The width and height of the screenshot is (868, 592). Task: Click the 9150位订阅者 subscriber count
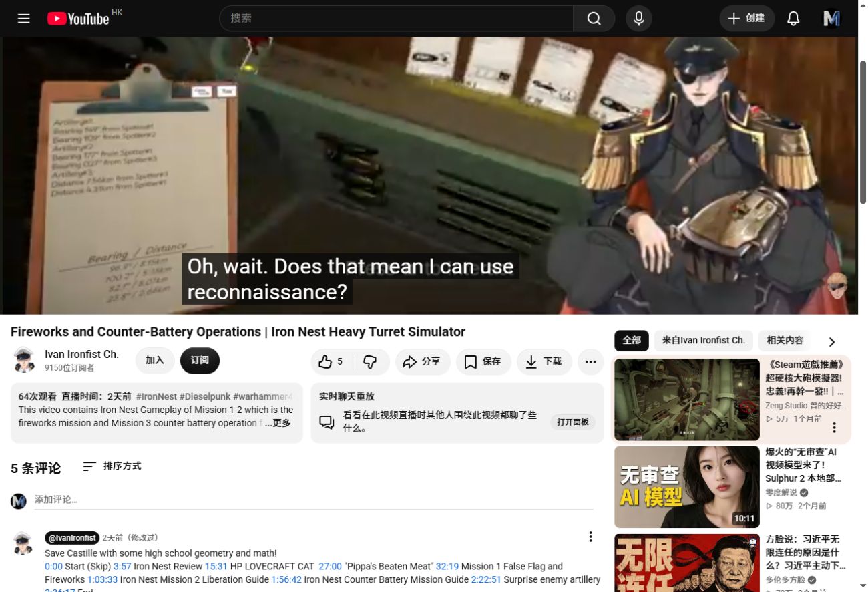tap(69, 368)
